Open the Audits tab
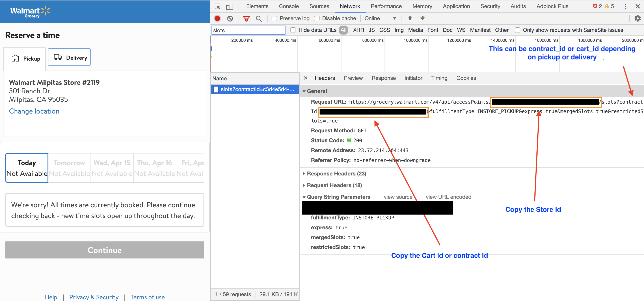Image resolution: width=644 pixels, height=302 pixels. coord(518,6)
